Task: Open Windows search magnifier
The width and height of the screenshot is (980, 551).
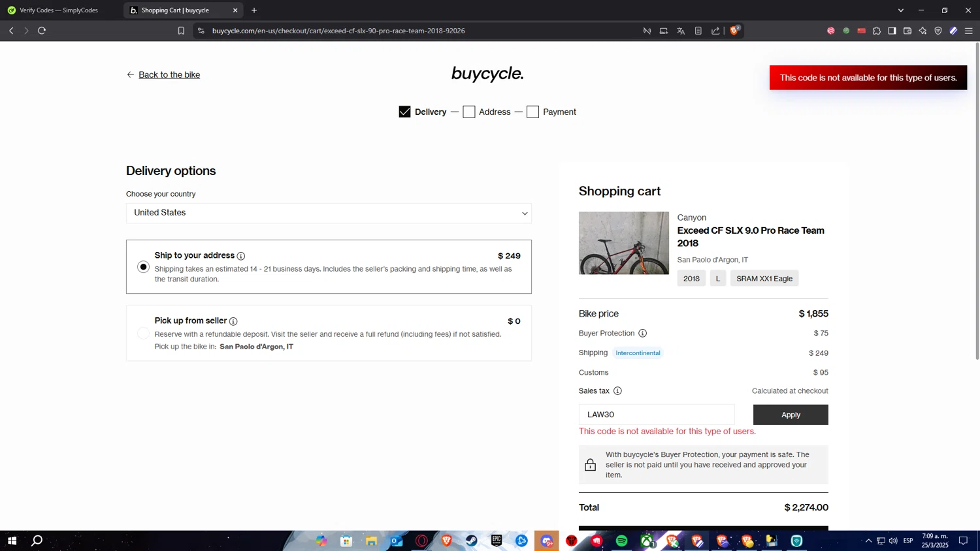Action: click(37, 541)
